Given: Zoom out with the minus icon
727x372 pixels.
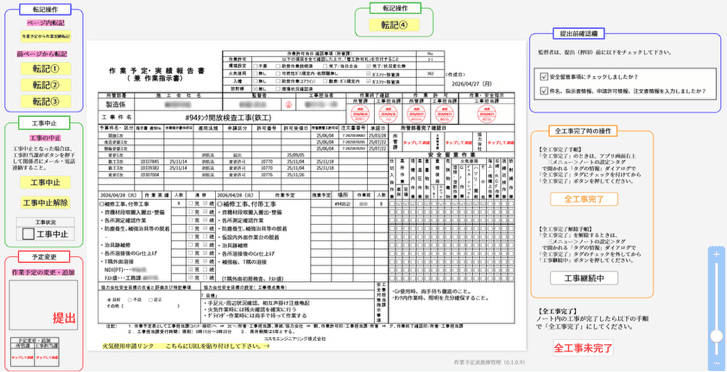Looking at the screenshot, I should 717,363.
